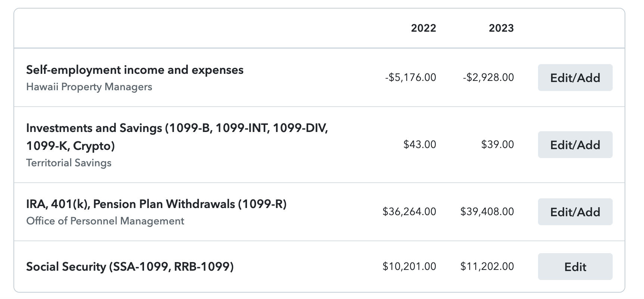
Task: Select the -$5,176.00 self-employment amount
Action: 410,78
